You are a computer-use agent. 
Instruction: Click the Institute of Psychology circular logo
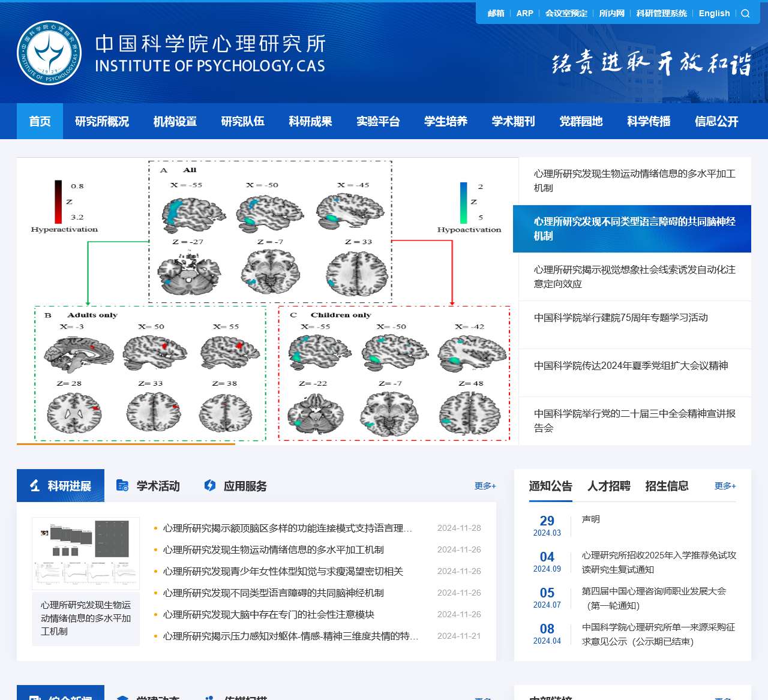49,53
